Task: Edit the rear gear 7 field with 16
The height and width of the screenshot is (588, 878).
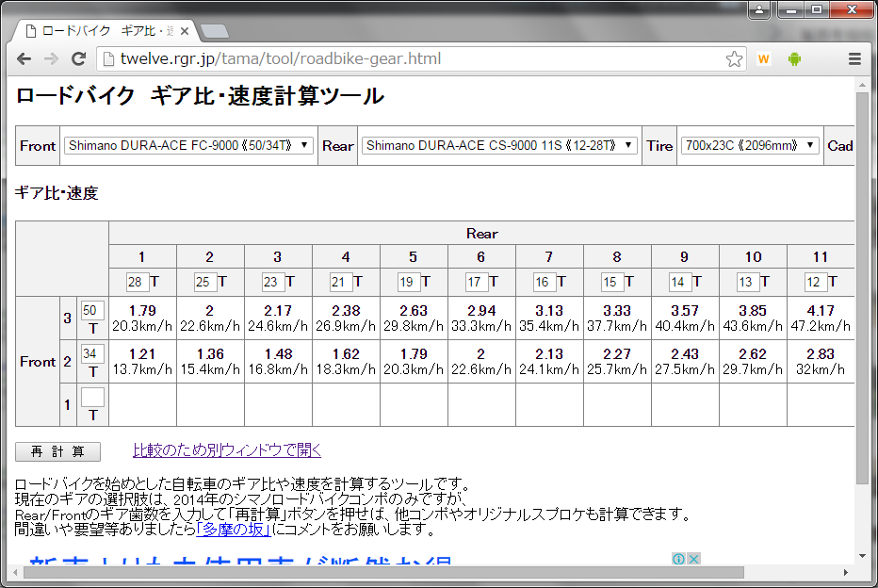Action: pos(545,282)
